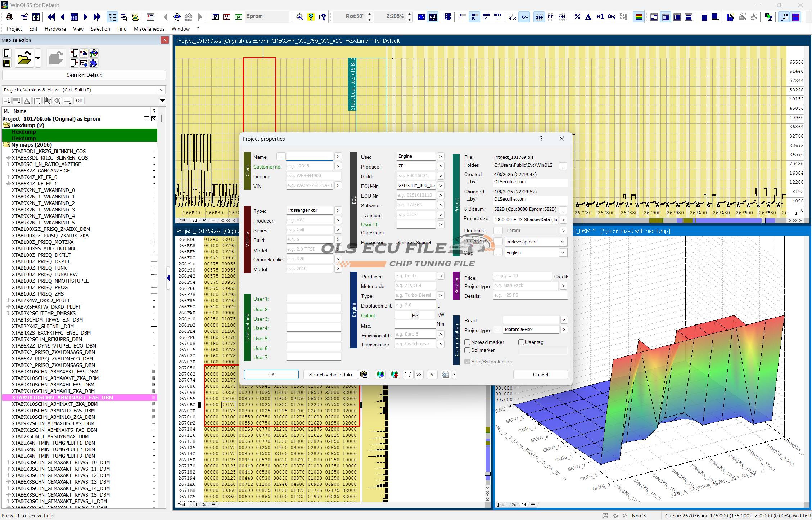Click the Org original values icon
The height and width of the screenshot is (520, 812).
pyautogui.click(x=612, y=17)
